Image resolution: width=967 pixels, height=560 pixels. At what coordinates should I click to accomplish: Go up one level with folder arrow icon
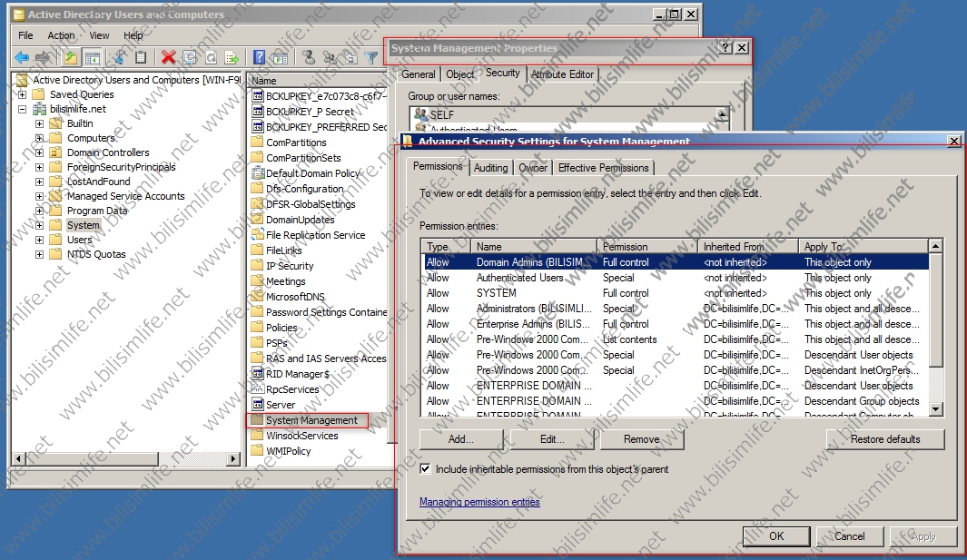(71, 58)
